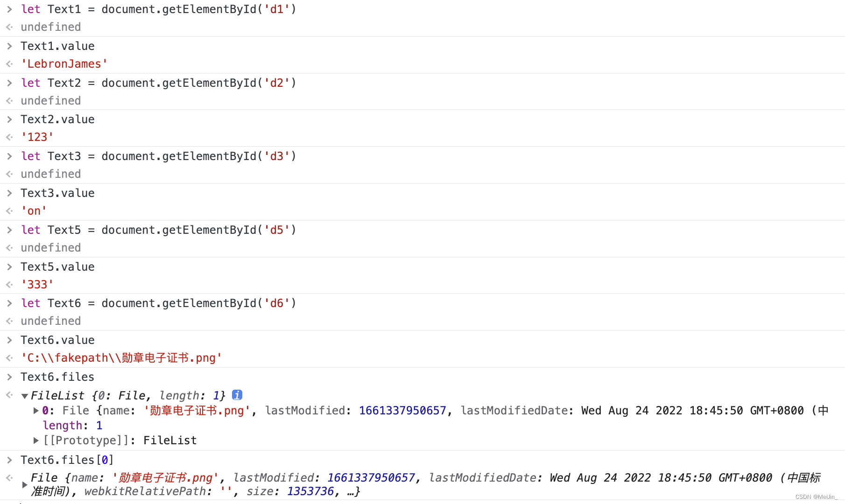Click the '123' output value

click(x=37, y=137)
